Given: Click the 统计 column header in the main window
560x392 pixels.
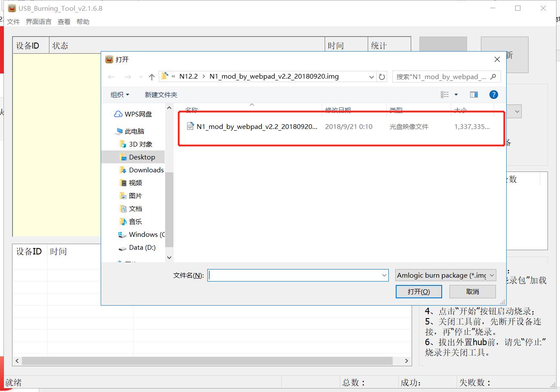Looking at the screenshot, I should (x=389, y=46).
